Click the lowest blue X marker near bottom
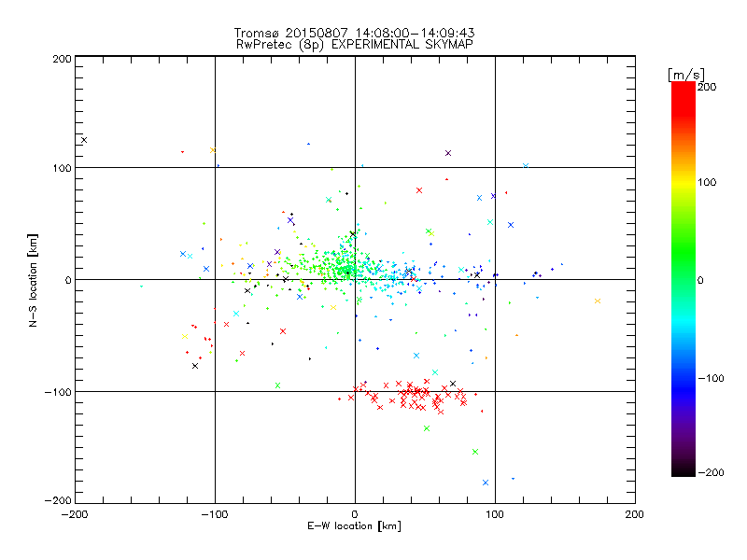 [x=486, y=483]
